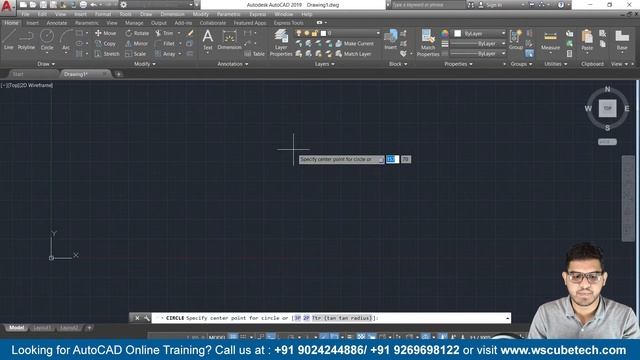Click the Measure tool
This screenshot has height=360, width=640.
click(x=550, y=40)
